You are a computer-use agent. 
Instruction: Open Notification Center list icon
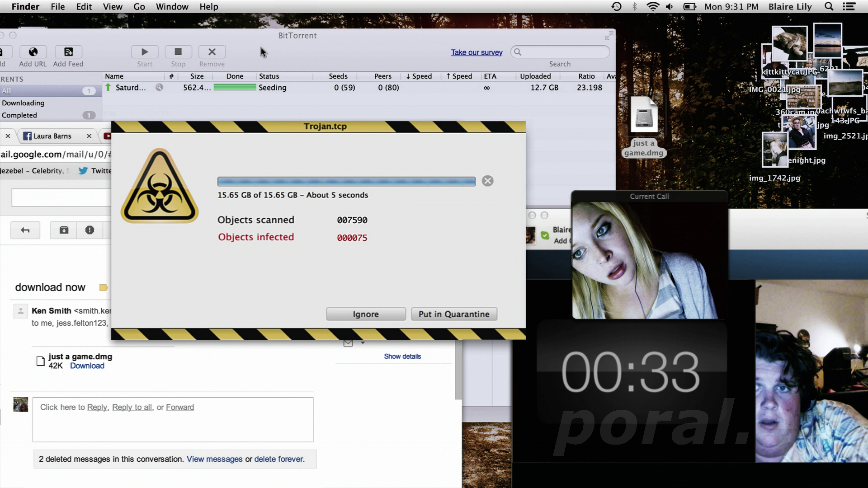[x=849, y=7]
